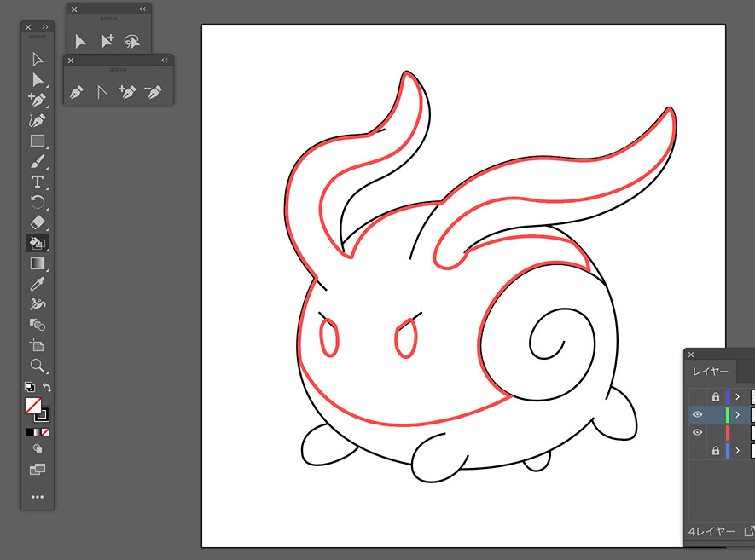
Task: Change the screen mode
Action: point(38,469)
